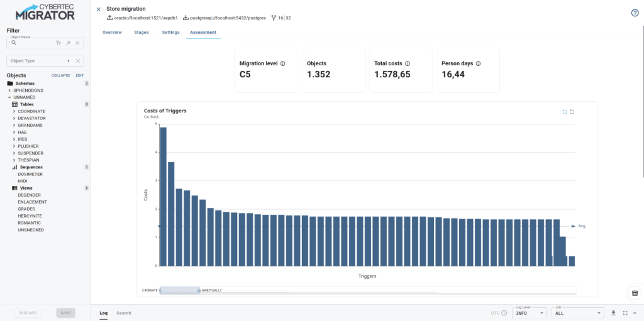The image size is (644, 321).
Task: Click the Person days info icon
Action: pyautogui.click(x=479, y=63)
